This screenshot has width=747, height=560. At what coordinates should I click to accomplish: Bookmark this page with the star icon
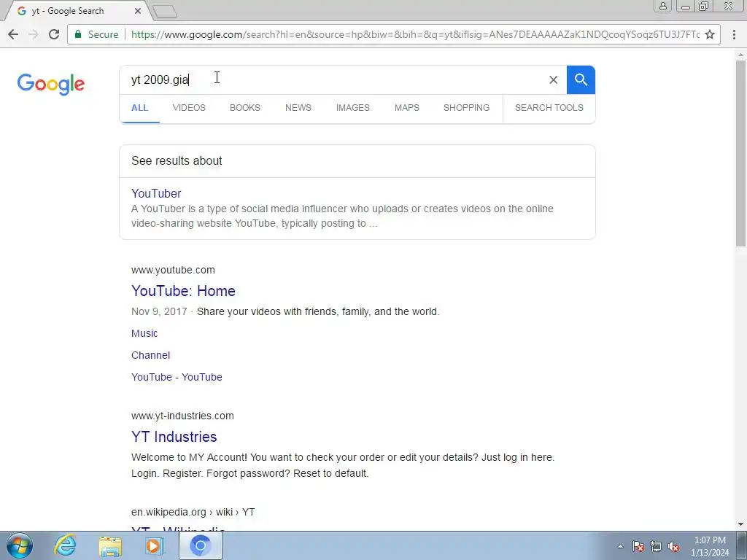click(710, 34)
